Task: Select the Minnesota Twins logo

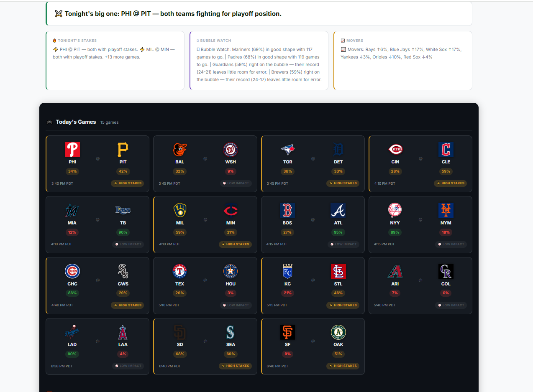Action: pos(231,211)
